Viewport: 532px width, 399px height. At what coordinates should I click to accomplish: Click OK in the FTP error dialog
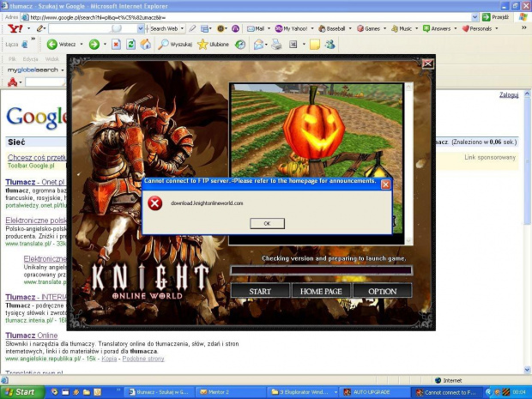tap(267, 223)
